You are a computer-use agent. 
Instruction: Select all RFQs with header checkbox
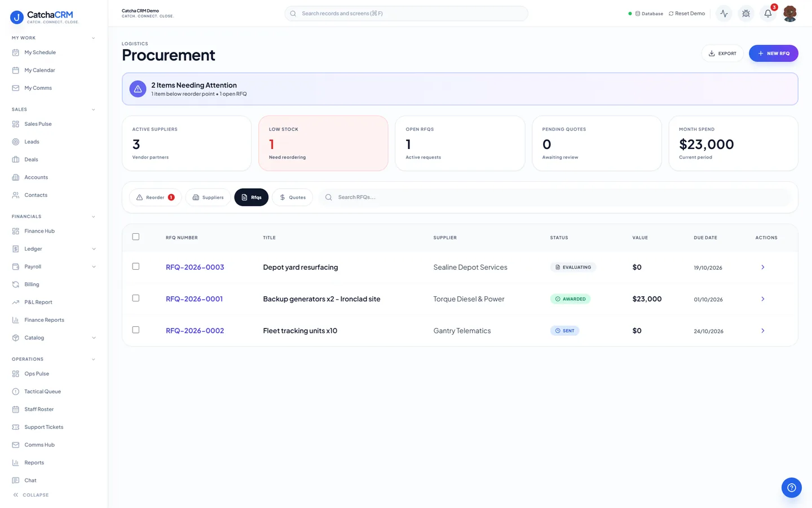[x=136, y=237]
